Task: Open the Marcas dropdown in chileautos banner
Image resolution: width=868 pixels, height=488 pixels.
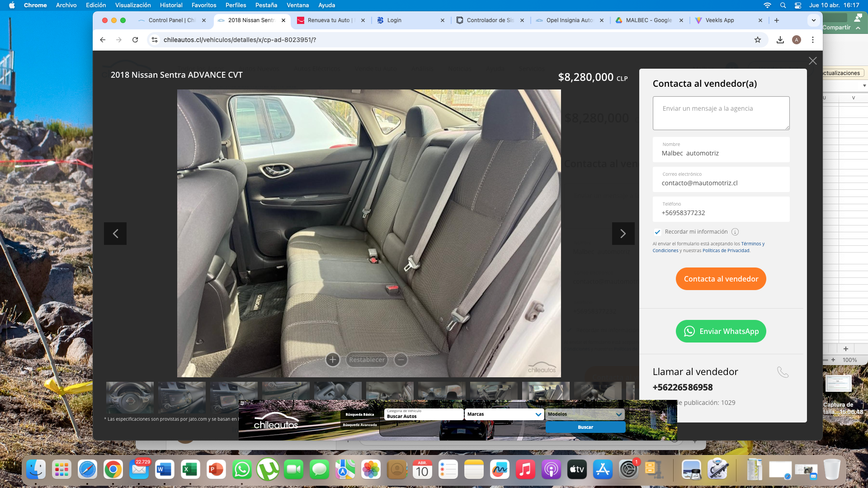Action: [504, 414]
